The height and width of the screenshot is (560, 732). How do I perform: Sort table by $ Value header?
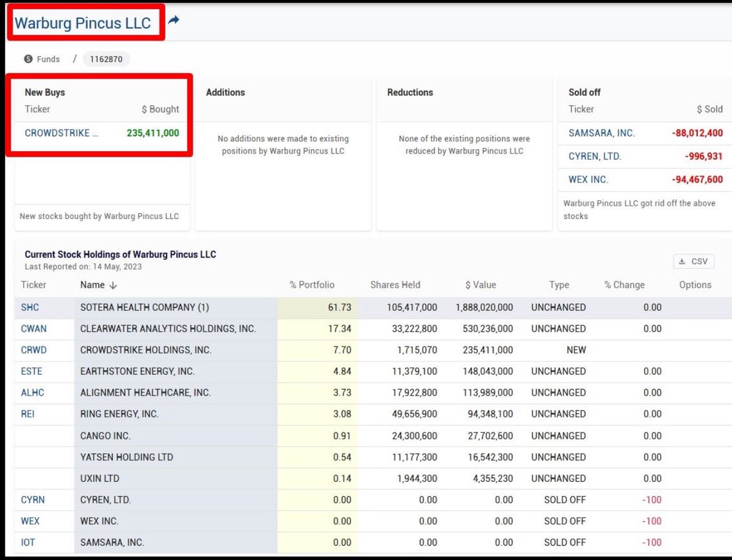(480, 285)
